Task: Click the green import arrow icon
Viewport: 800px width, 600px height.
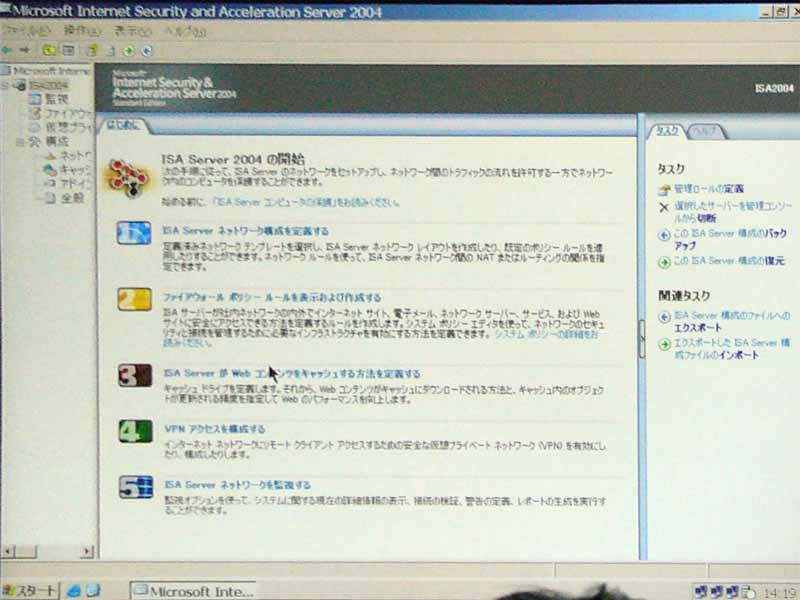Action: (664, 344)
